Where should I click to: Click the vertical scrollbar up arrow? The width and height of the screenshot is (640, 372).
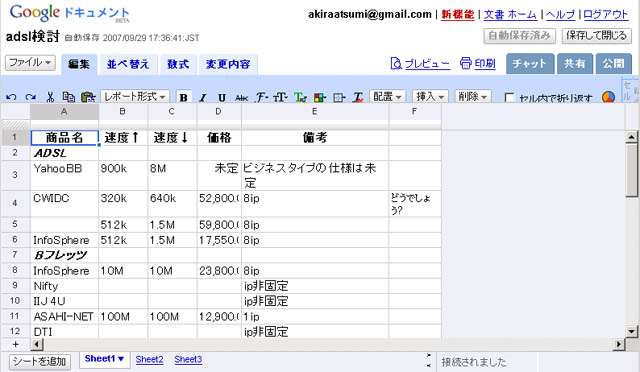tap(631, 137)
